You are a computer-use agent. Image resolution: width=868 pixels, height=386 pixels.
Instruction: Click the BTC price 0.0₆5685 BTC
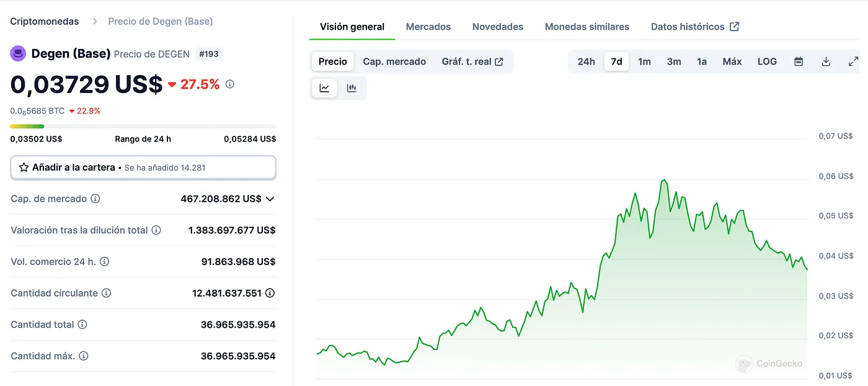[x=37, y=111]
